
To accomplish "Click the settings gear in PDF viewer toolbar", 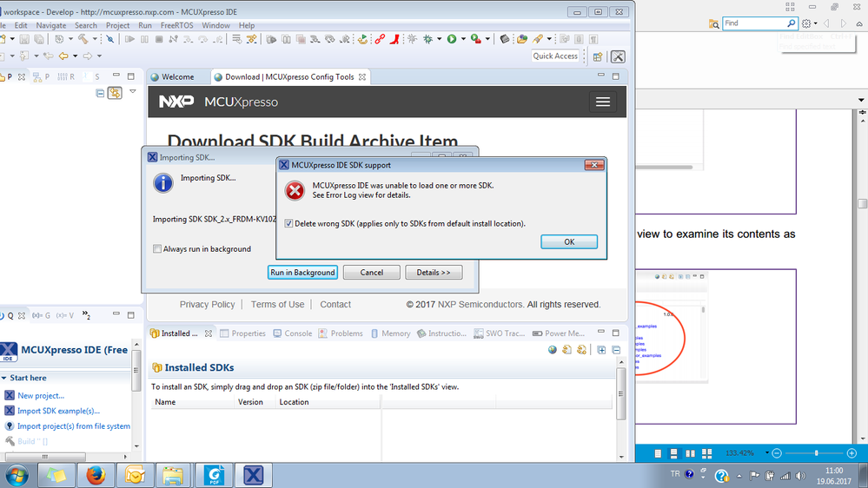I will click(x=806, y=23).
